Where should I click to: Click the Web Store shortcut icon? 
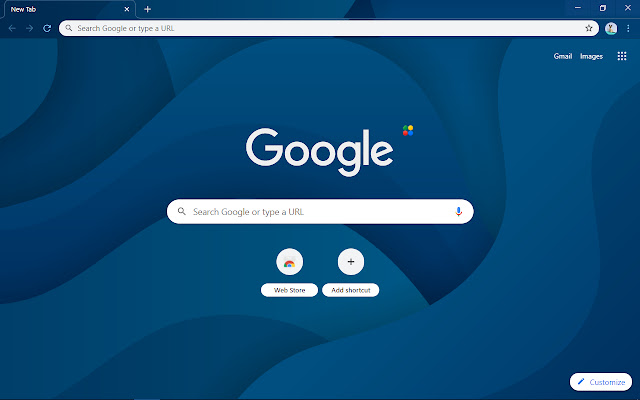(289, 262)
